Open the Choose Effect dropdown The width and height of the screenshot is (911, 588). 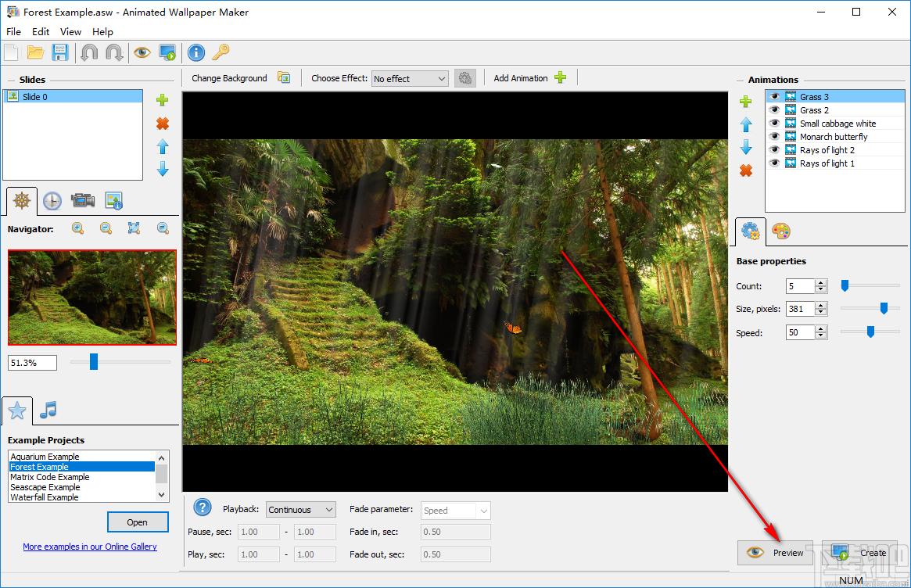click(410, 78)
